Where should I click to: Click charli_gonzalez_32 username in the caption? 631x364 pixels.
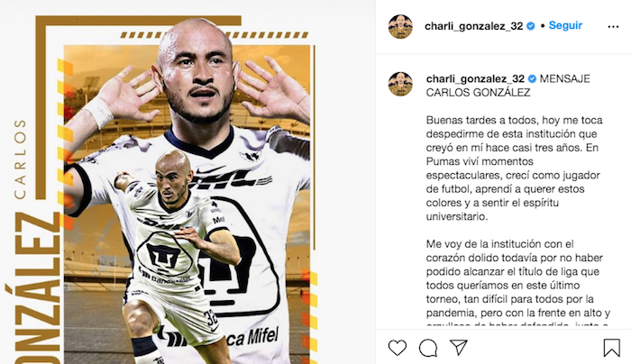[x=475, y=78]
